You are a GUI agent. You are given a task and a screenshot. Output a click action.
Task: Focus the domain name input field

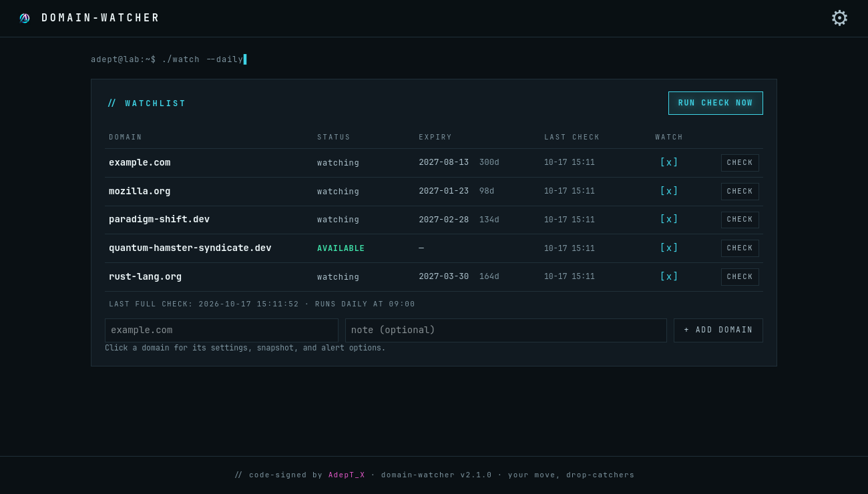tap(222, 330)
